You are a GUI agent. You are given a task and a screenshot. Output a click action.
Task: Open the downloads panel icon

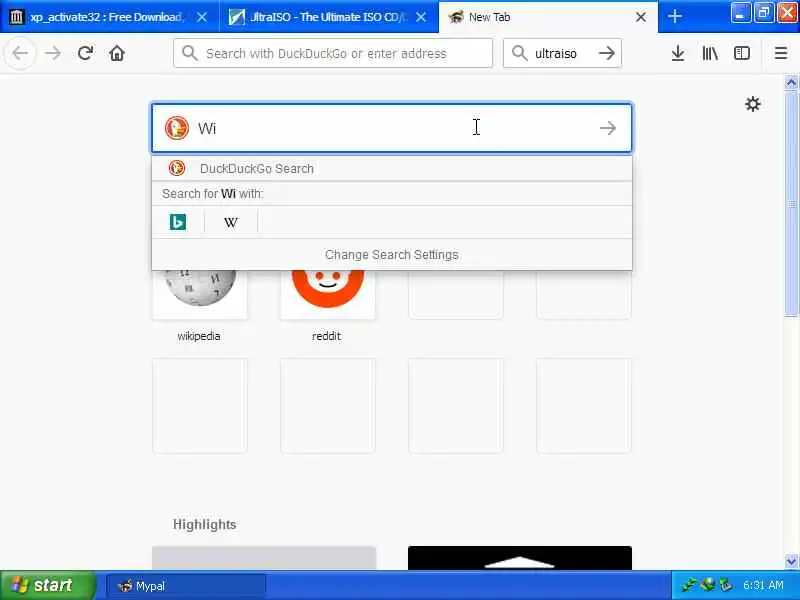[x=678, y=53]
